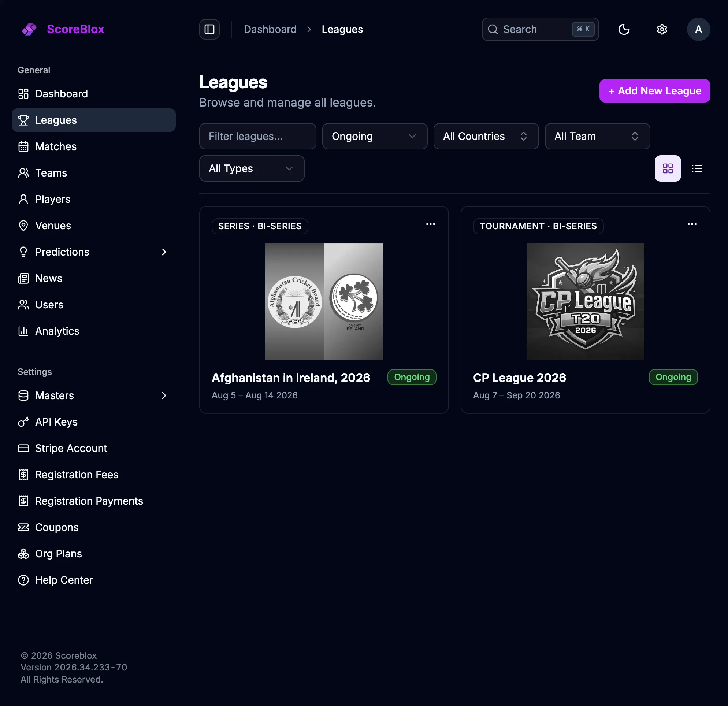Click the Stripe Account card icon
The image size is (728, 706).
click(x=23, y=448)
